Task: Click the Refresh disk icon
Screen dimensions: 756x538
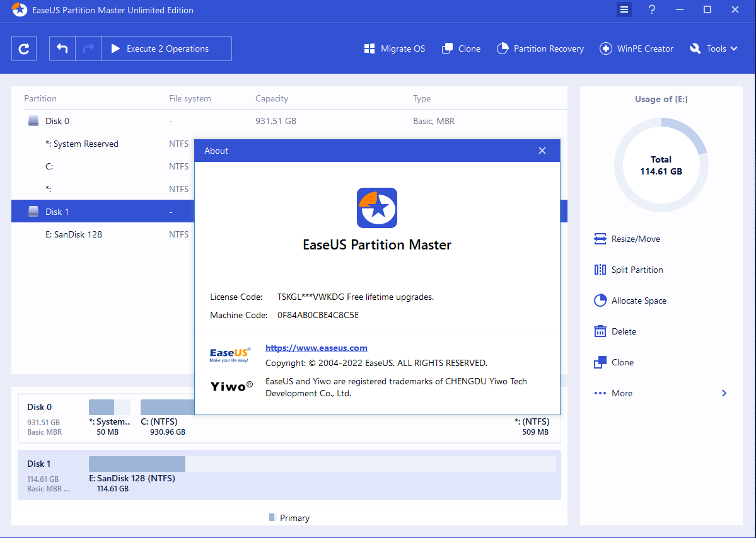Action: [24, 49]
